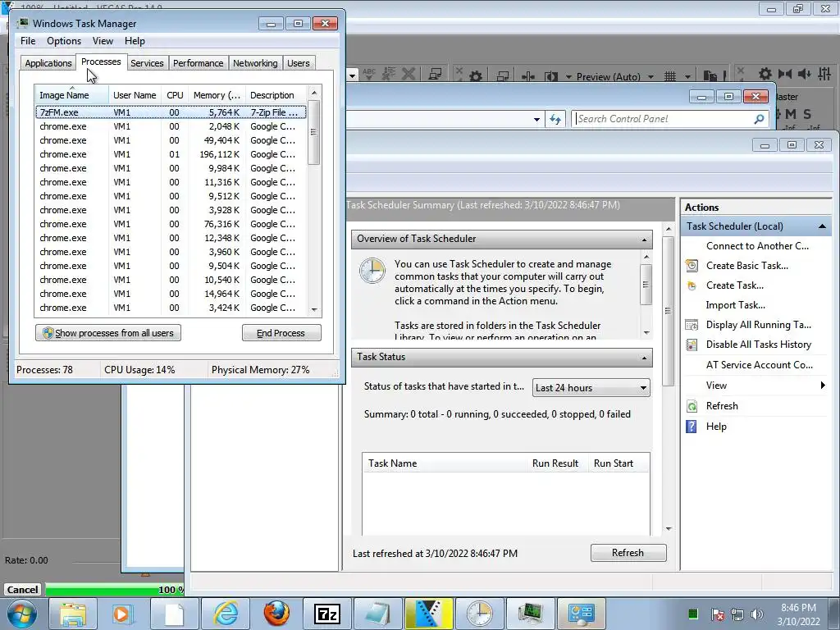Open the Windows Start orb
This screenshot has width=840, height=630.
(x=22, y=614)
